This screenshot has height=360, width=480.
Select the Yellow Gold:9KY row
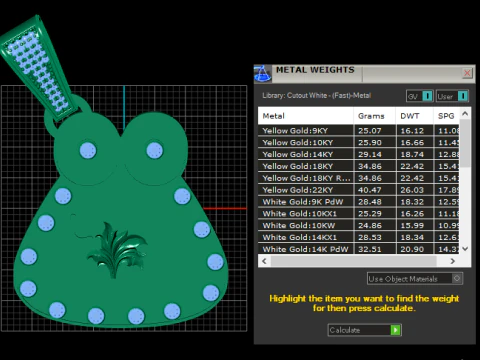(x=359, y=131)
